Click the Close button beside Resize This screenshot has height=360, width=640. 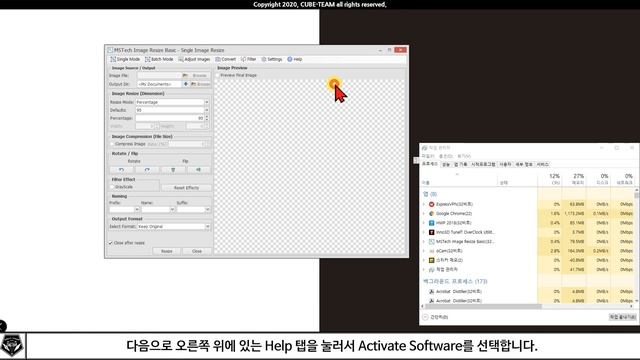[x=197, y=251]
